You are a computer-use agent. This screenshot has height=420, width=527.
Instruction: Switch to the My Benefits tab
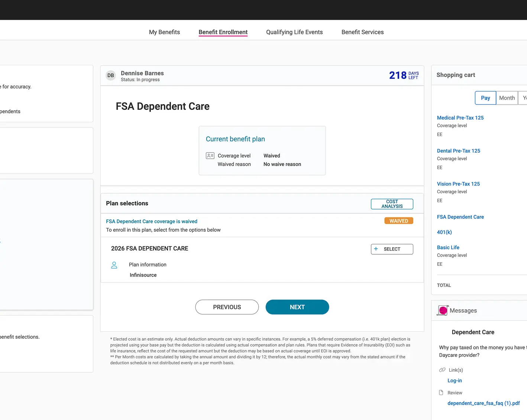click(x=164, y=32)
